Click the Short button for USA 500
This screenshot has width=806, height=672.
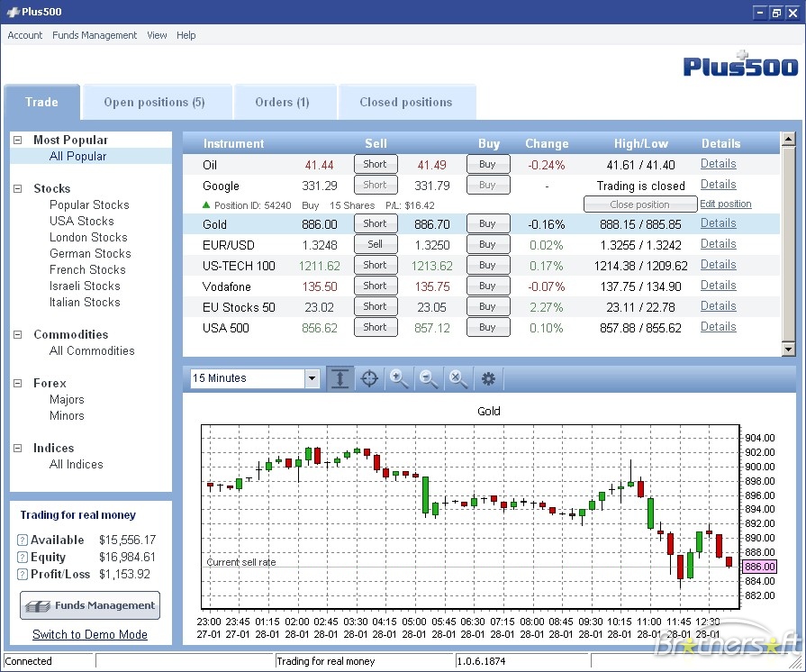(376, 327)
